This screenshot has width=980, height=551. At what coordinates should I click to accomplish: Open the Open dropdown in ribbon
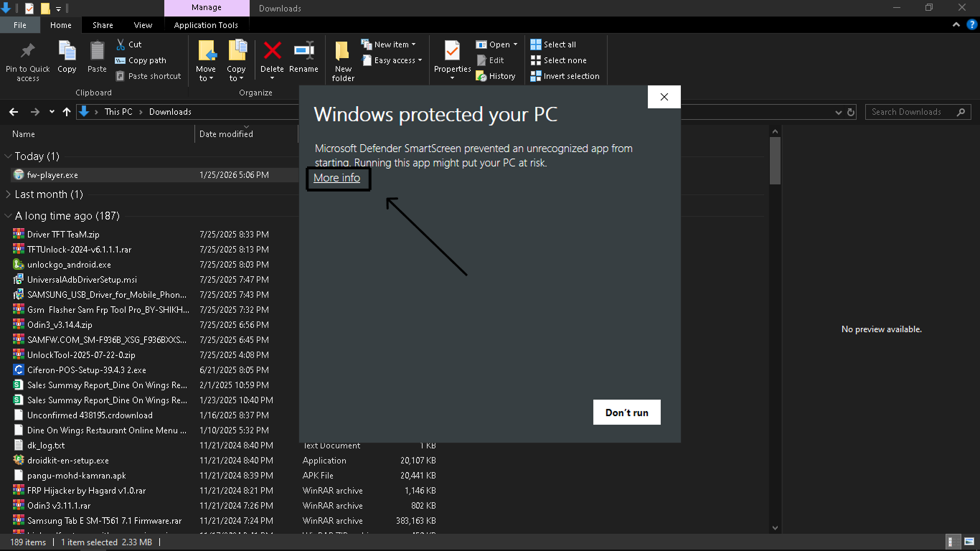496,44
